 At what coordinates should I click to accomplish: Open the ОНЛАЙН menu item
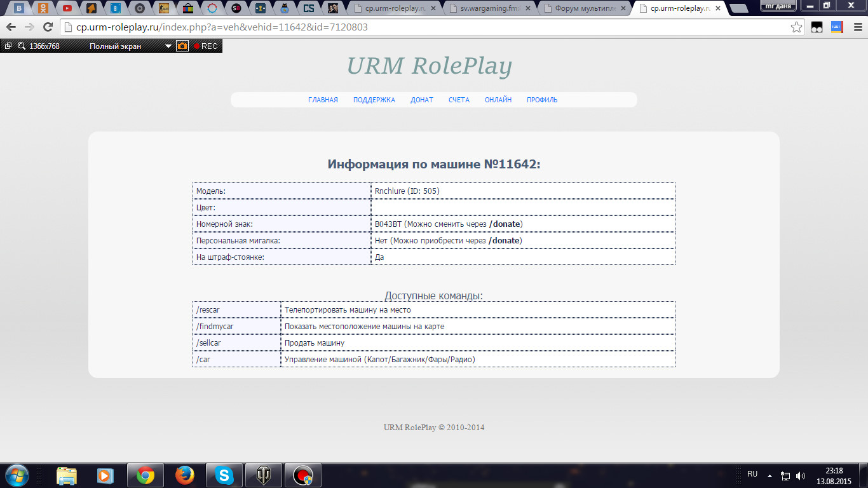[498, 100]
